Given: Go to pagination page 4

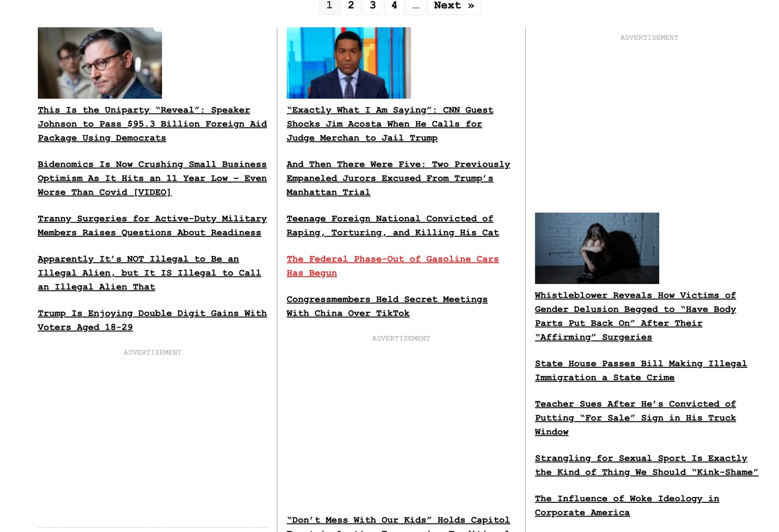Looking at the screenshot, I should [x=394, y=6].
